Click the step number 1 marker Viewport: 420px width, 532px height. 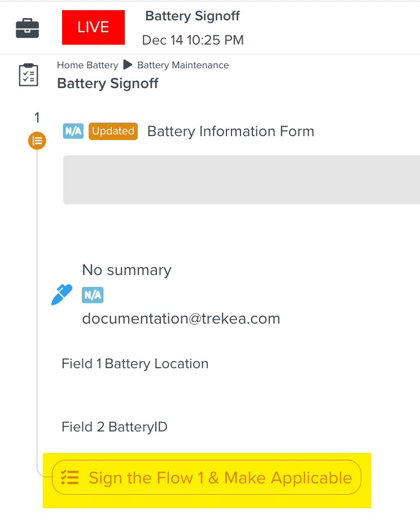pos(37,117)
